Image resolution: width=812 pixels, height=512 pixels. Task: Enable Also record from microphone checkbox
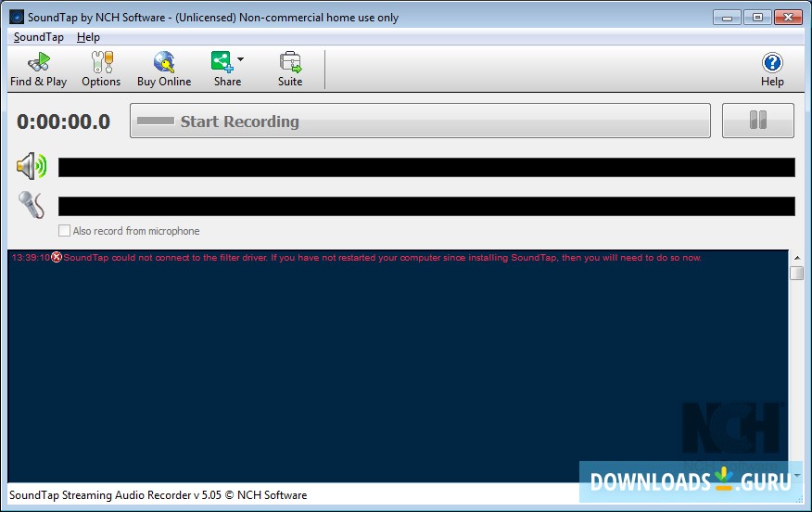point(64,231)
